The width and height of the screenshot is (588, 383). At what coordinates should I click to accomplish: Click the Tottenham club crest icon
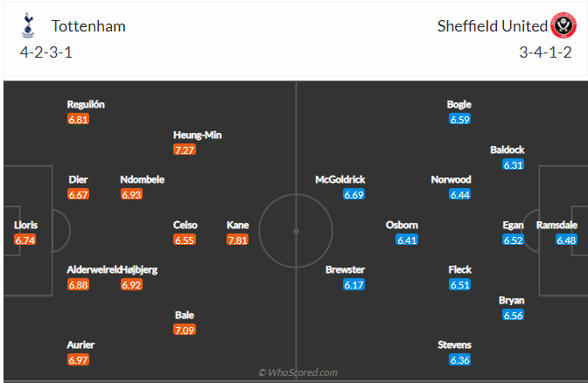pyautogui.click(x=29, y=26)
